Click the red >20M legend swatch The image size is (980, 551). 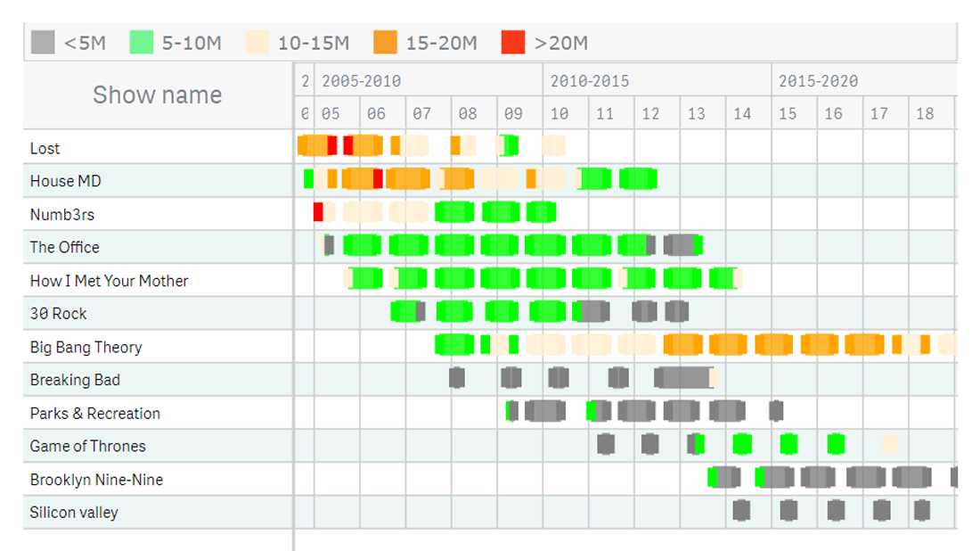click(x=513, y=42)
